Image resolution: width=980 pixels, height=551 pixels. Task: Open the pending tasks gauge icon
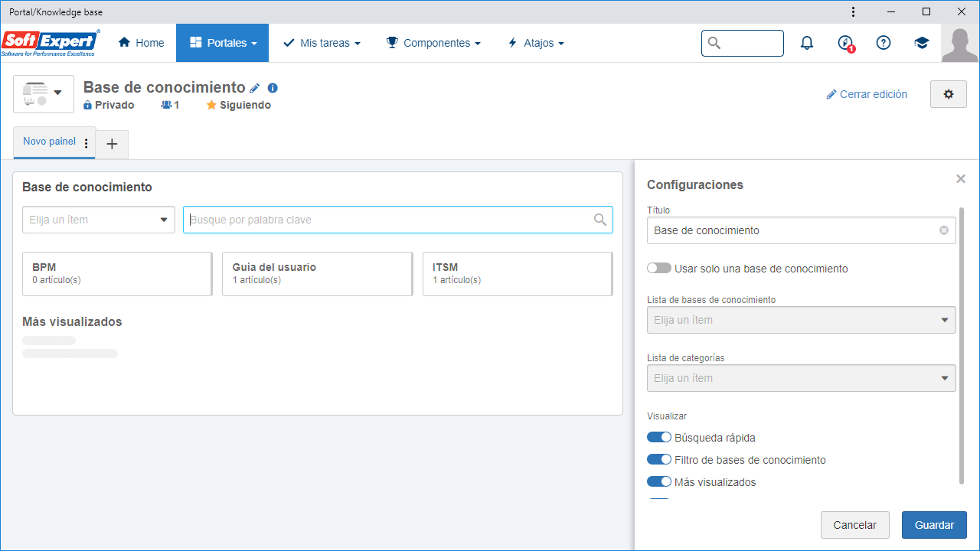click(x=845, y=43)
